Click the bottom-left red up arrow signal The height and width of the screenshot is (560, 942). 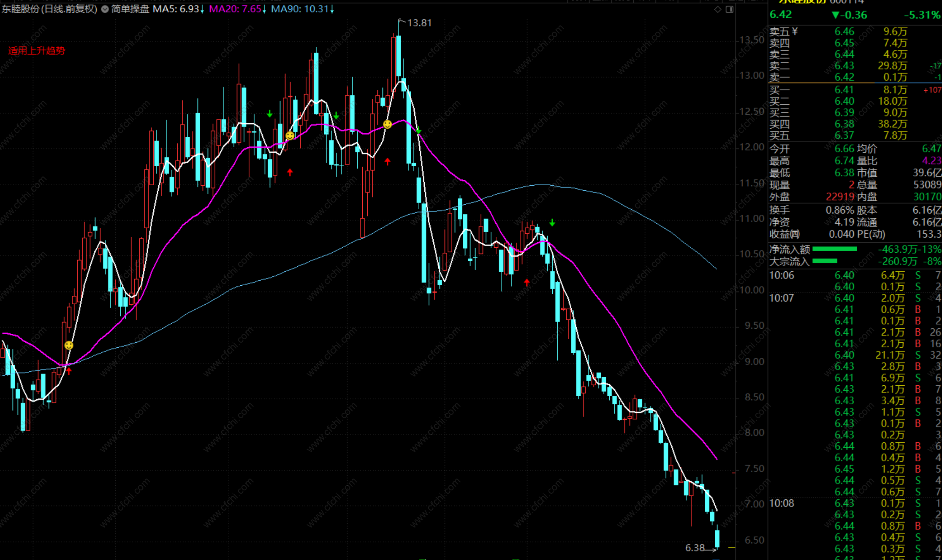click(x=69, y=371)
